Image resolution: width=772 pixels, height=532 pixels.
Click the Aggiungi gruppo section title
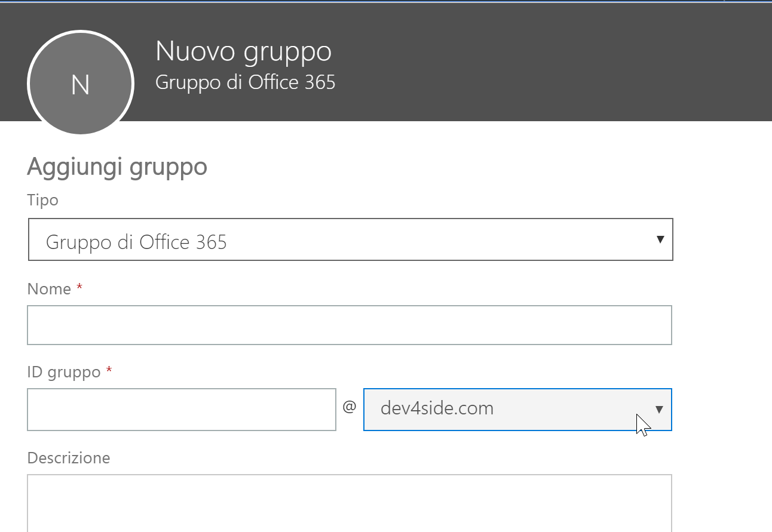tap(117, 167)
